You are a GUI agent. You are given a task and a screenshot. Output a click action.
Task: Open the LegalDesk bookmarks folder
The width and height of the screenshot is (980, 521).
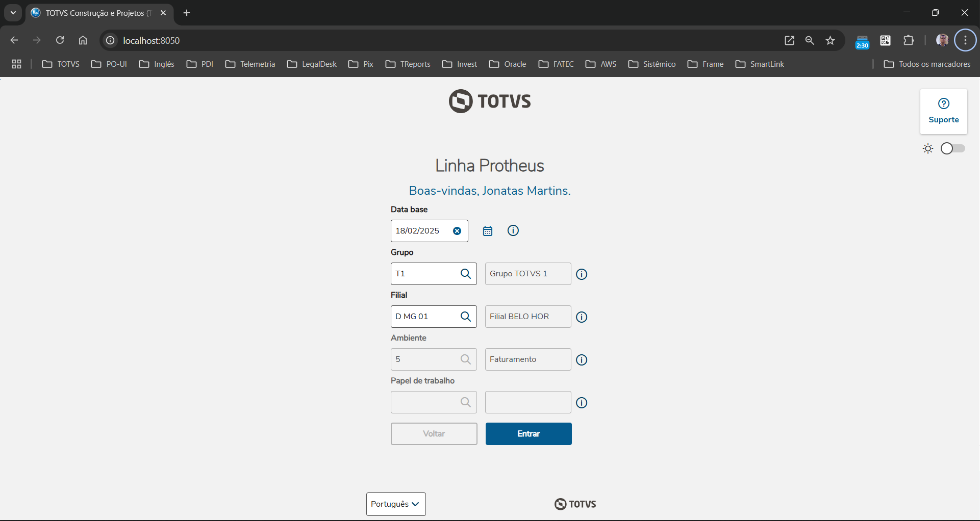(x=312, y=64)
